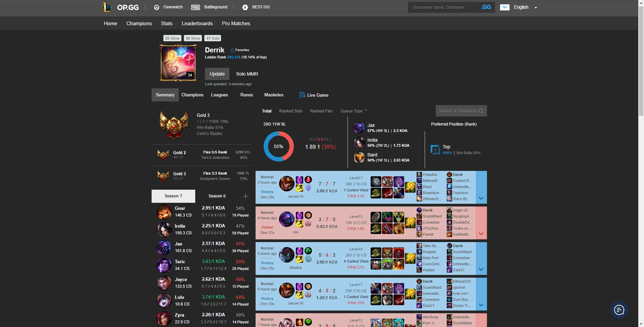Click the OP.GG logo
The image size is (644, 327).
click(121, 7)
